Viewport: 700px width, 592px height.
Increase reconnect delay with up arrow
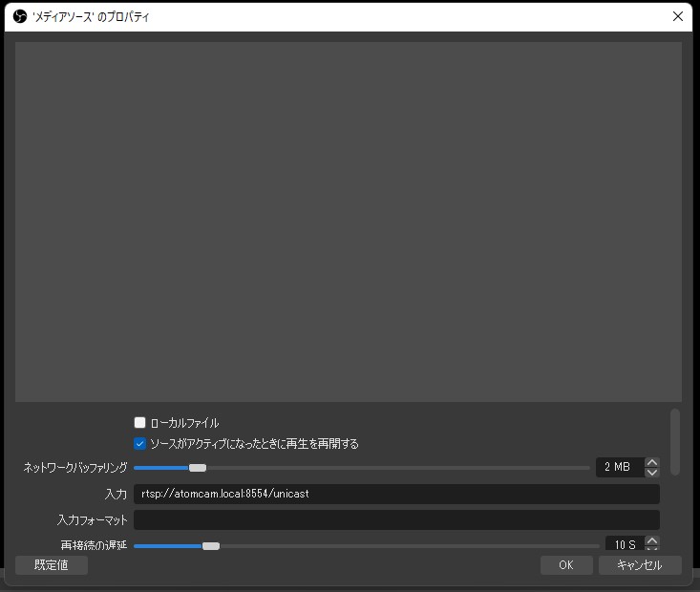click(x=652, y=541)
